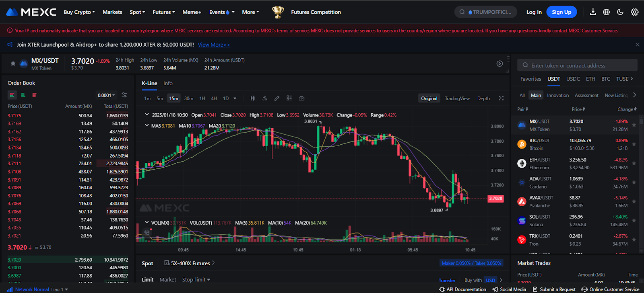
Task: Click the Avalanche coin icon
Action: pos(522,202)
